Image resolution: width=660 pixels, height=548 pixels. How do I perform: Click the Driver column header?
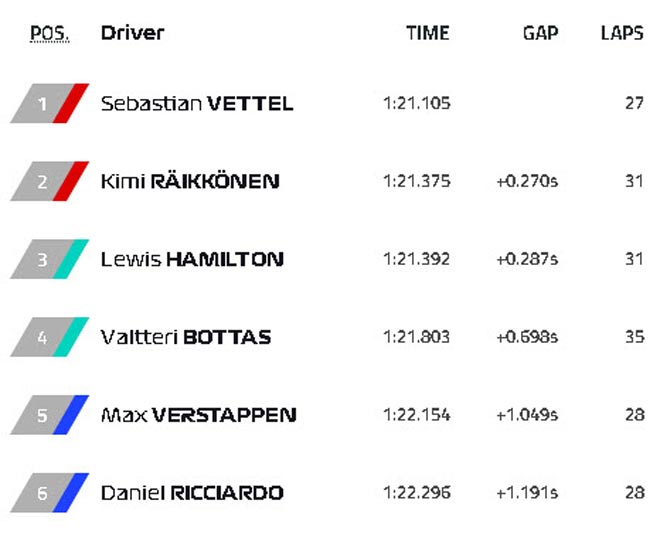(132, 33)
